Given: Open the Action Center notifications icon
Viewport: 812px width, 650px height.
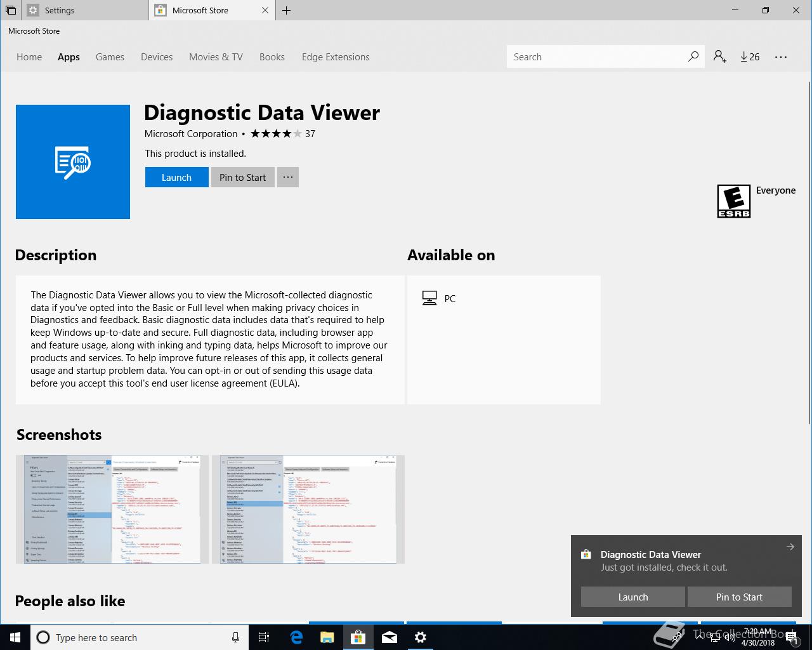Looking at the screenshot, I should click(x=793, y=637).
